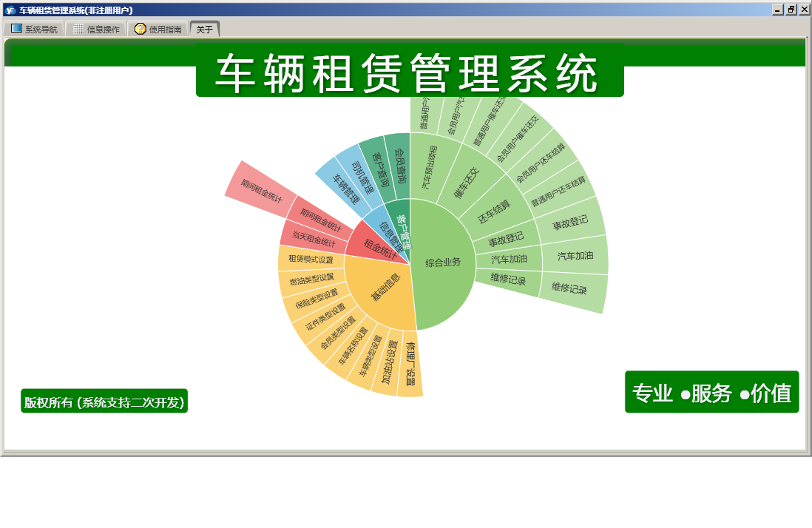Click the 车辆租赁管理系统 title banner

coord(410,71)
